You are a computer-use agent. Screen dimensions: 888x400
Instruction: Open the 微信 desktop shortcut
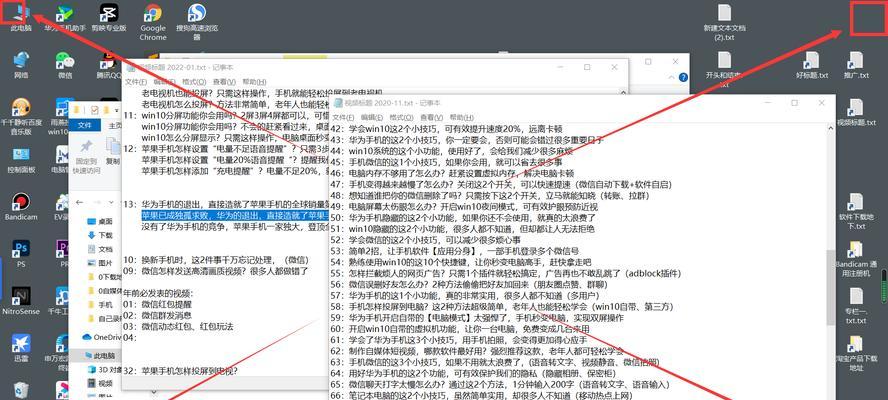coord(65,65)
